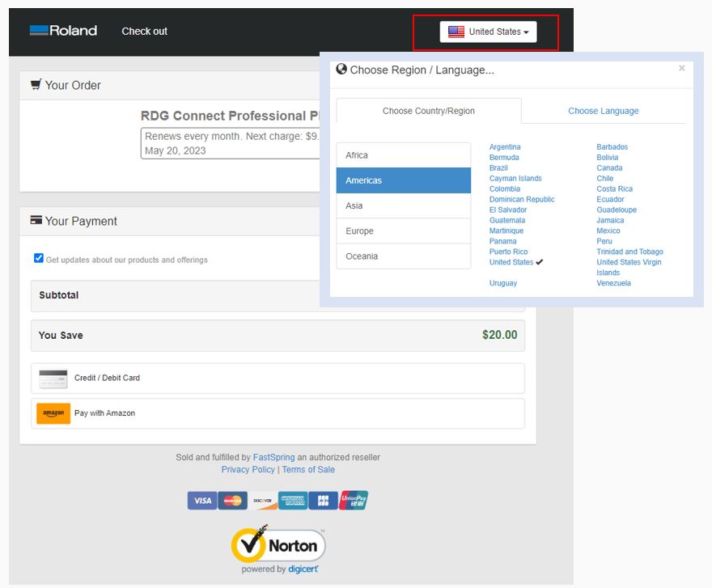The height and width of the screenshot is (588, 712).
Task: Click RDG Connect Professional product title
Action: pyautogui.click(x=230, y=116)
